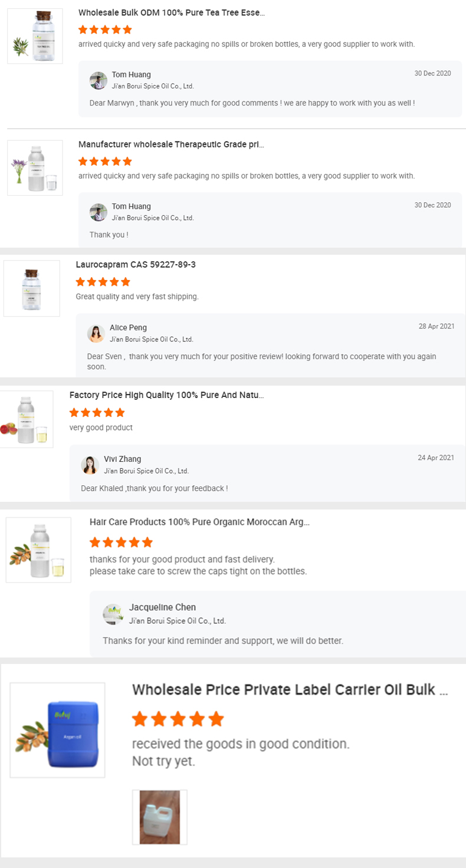
Task: Open the "Laurocapram CAS 59227-89-3" product title
Action: pyautogui.click(x=136, y=265)
